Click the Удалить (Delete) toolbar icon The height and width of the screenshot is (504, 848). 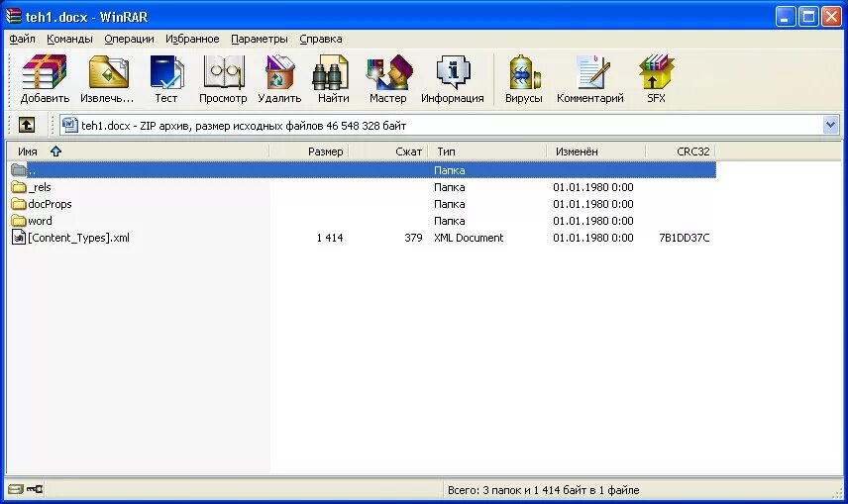279,79
